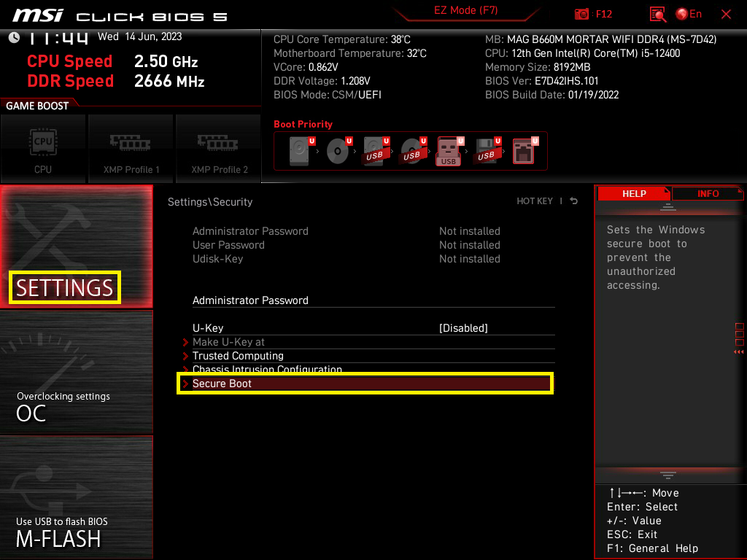Click the MSI logo
This screenshot has width=747, height=560.
click(38, 16)
